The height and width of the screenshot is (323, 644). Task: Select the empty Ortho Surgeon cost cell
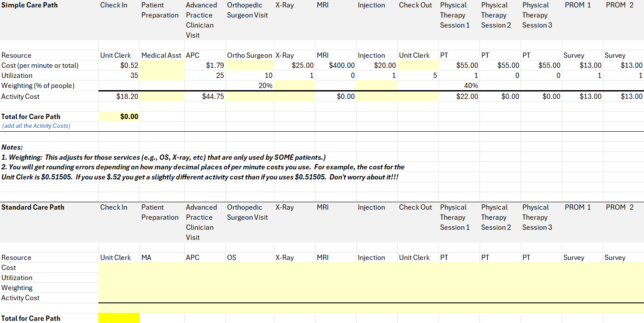[x=250, y=66]
